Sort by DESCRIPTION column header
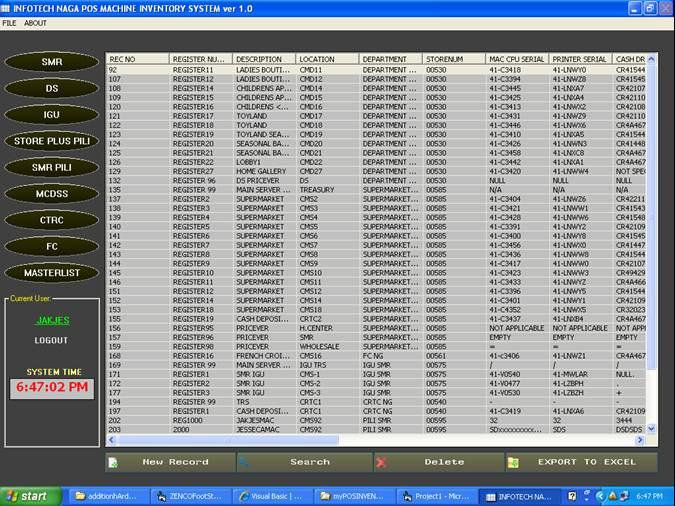675x506 pixels. point(264,59)
